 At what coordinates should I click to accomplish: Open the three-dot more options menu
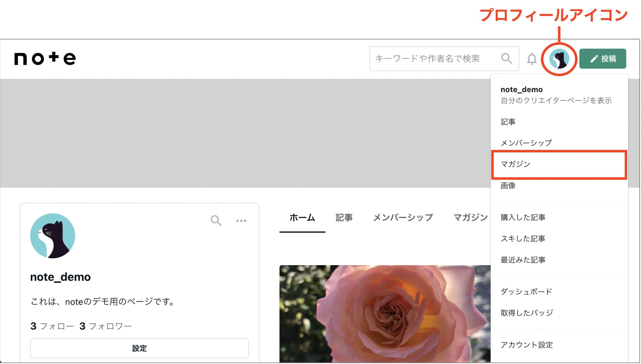click(x=242, y=221)
